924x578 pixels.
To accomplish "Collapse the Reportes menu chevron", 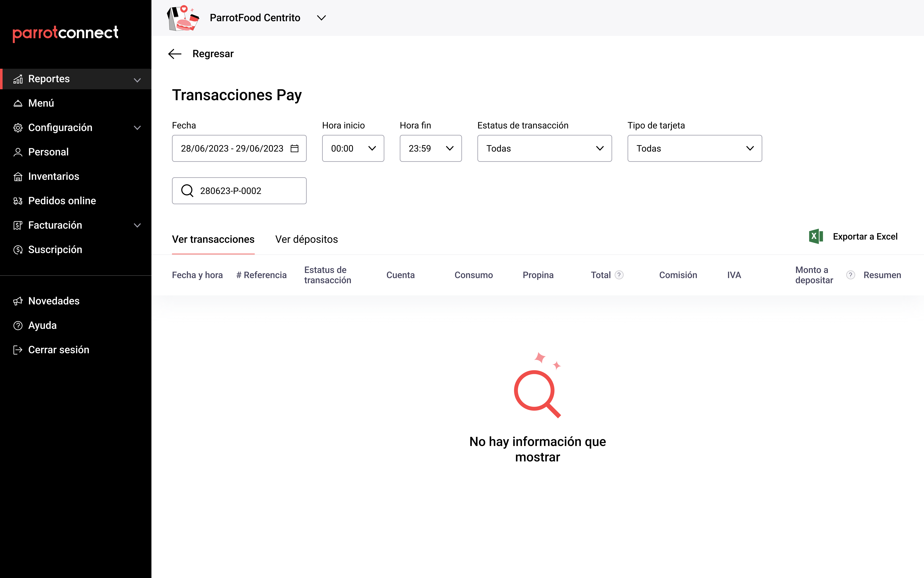I will click(x=137, y=80).
